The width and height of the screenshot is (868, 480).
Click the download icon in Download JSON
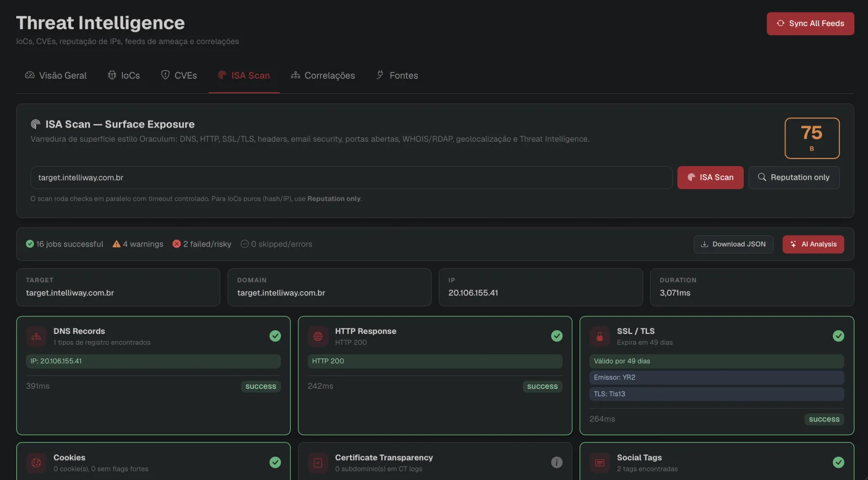(704, 244)
